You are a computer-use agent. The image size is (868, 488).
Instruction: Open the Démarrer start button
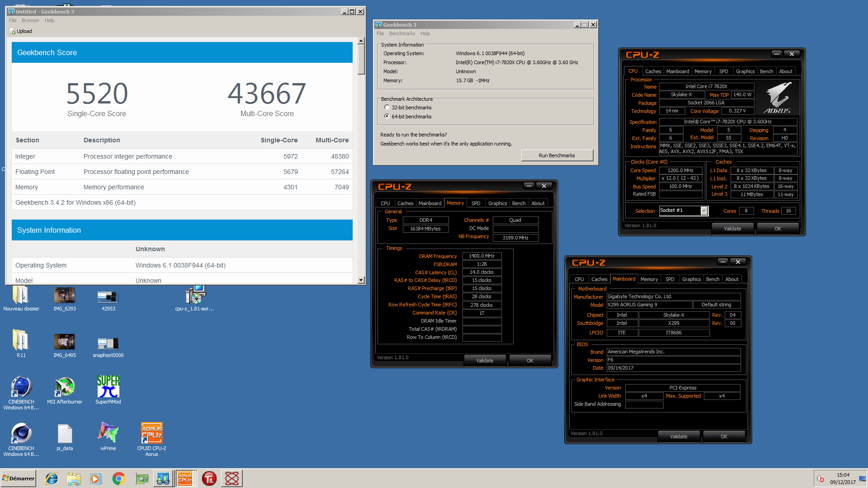click(18, 479)
